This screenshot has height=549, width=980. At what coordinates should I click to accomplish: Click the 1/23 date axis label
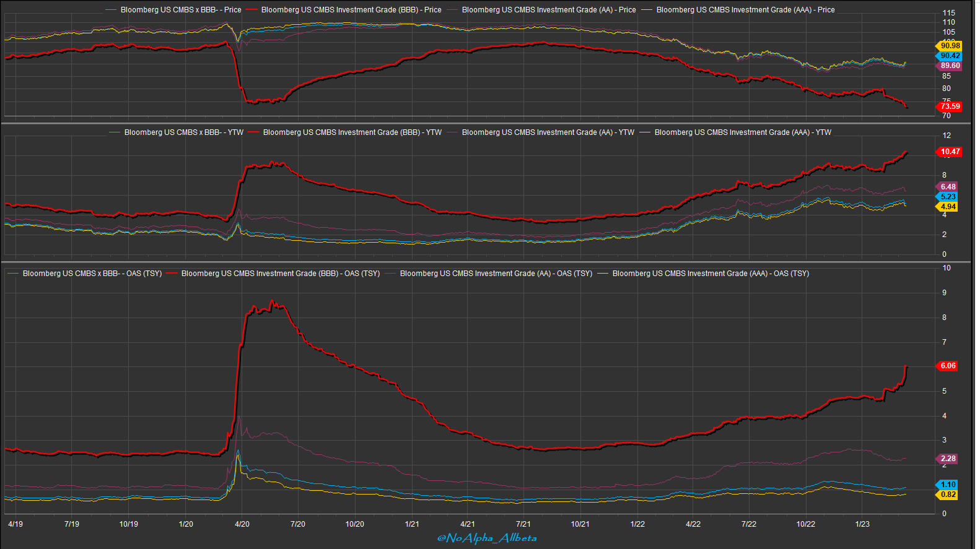click(862, 524)
